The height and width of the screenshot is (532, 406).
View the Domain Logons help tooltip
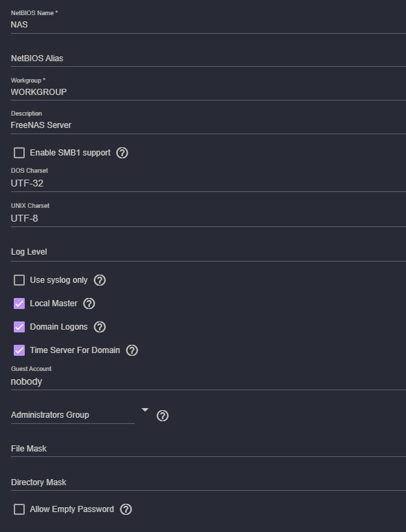tap(100, 327)
